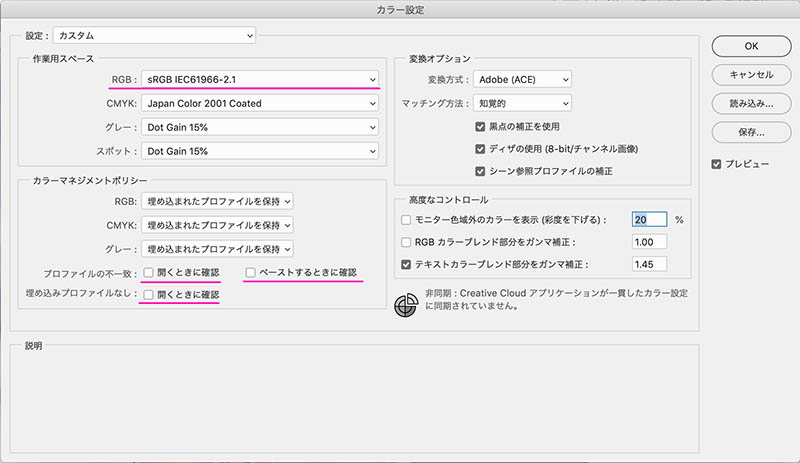Toggle 黒点の補正を使用 checkbox

(x=480, y=126)
